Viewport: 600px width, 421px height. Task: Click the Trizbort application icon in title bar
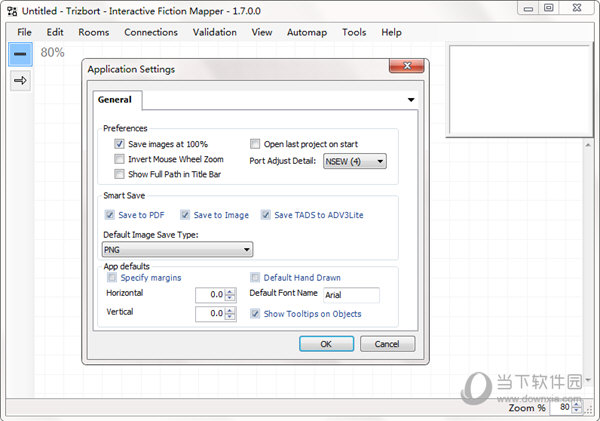12,11
